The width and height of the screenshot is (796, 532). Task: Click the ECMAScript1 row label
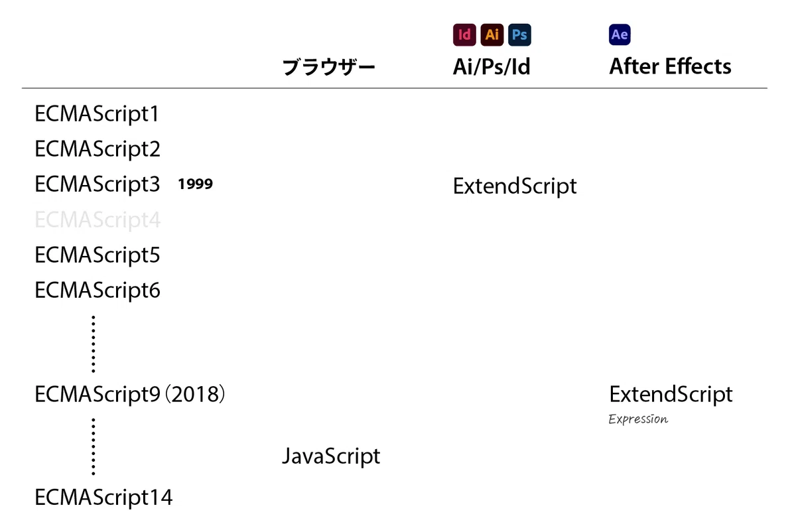click(x=97, y=114)
